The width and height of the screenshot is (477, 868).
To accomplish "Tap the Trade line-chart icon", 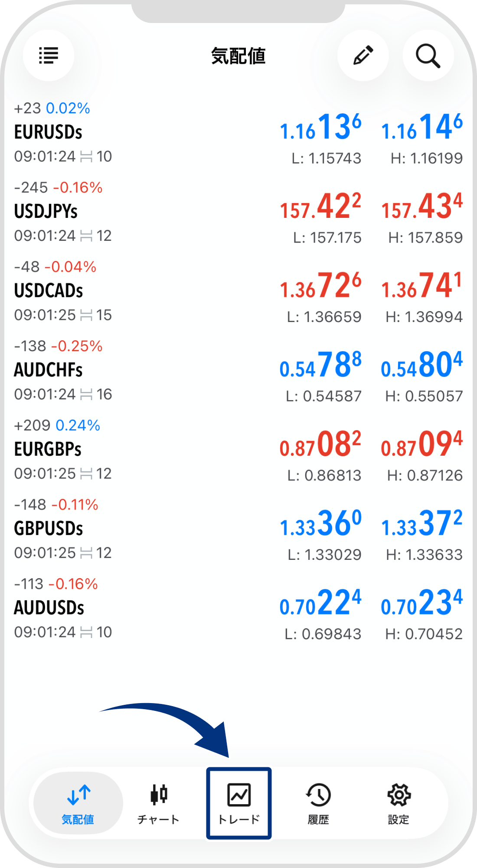I will coord(239,795).
